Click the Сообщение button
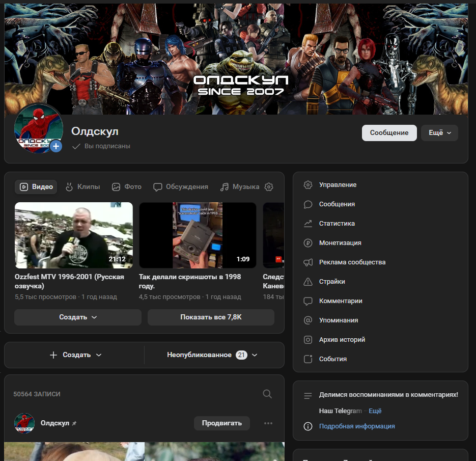This screenshot has height=461, width=476. tap(389, 133)
